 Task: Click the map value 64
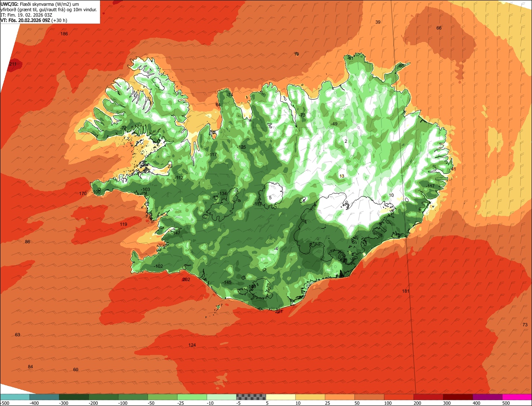click(218, 105)
